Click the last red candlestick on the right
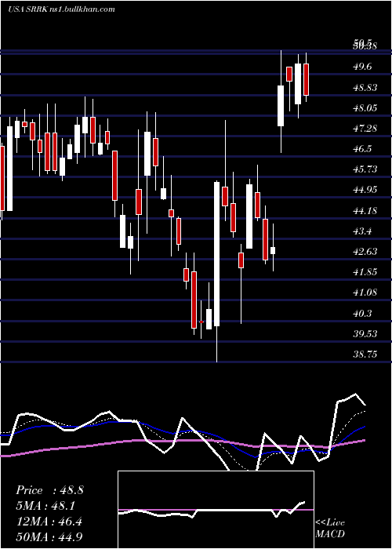This screenshot has width=392, height=549. (307, 79)
